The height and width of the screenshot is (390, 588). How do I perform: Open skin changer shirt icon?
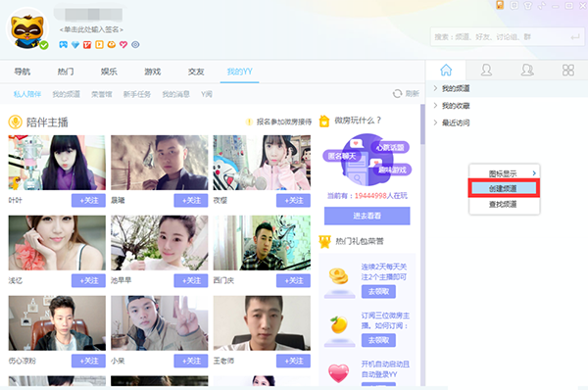coord(528,5)
